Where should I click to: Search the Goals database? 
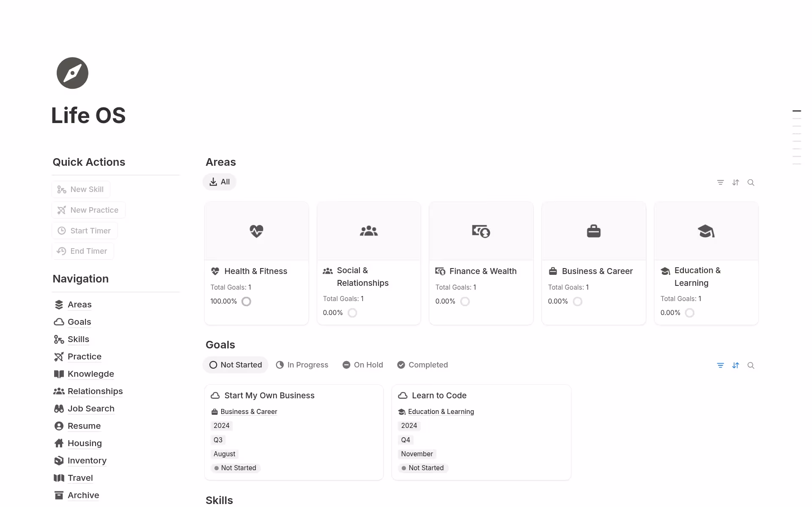(751, 365)
